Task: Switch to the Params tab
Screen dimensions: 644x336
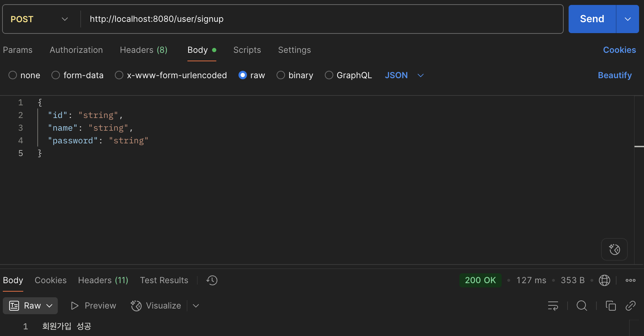Action: point(18,50)
